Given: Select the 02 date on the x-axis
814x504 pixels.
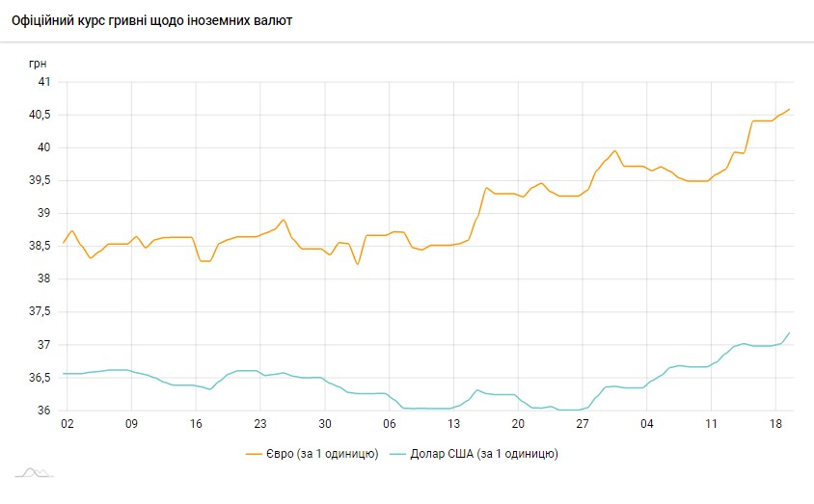Looking at the screenshot, I should [x=67, y=423].
